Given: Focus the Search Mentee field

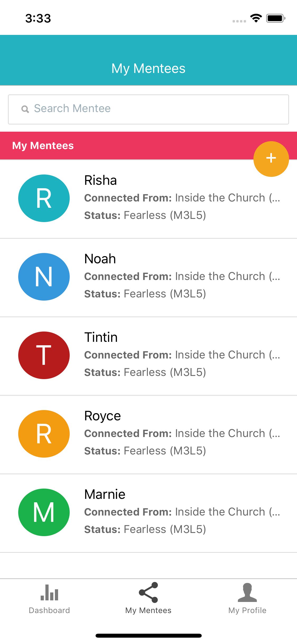Looking at the screenshot, I should pos(148,109).
